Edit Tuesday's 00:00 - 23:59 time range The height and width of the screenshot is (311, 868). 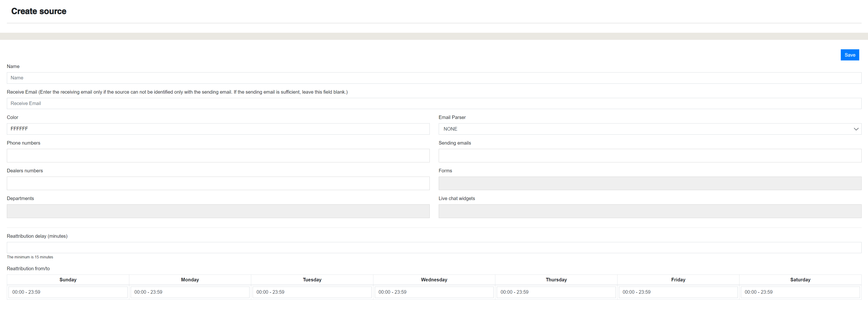(x=312, y=292)
